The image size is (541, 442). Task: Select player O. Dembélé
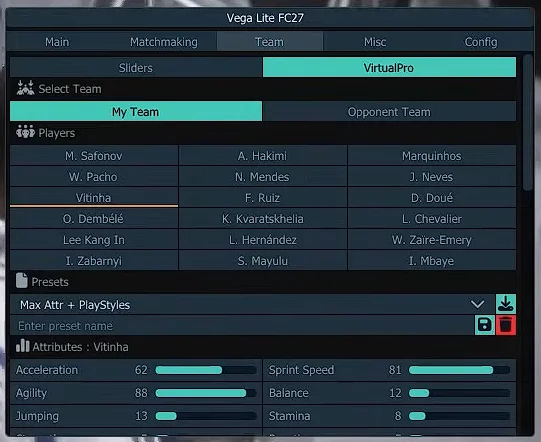[94, 218]
